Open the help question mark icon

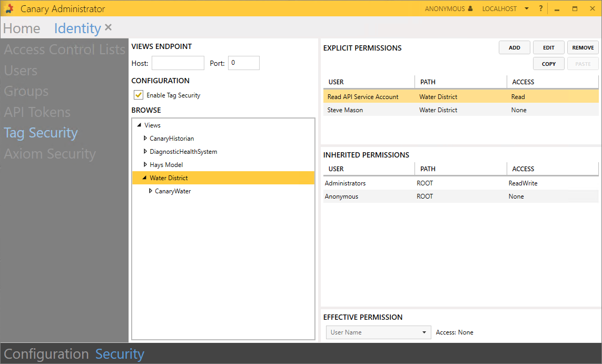(x=540, y=8)
